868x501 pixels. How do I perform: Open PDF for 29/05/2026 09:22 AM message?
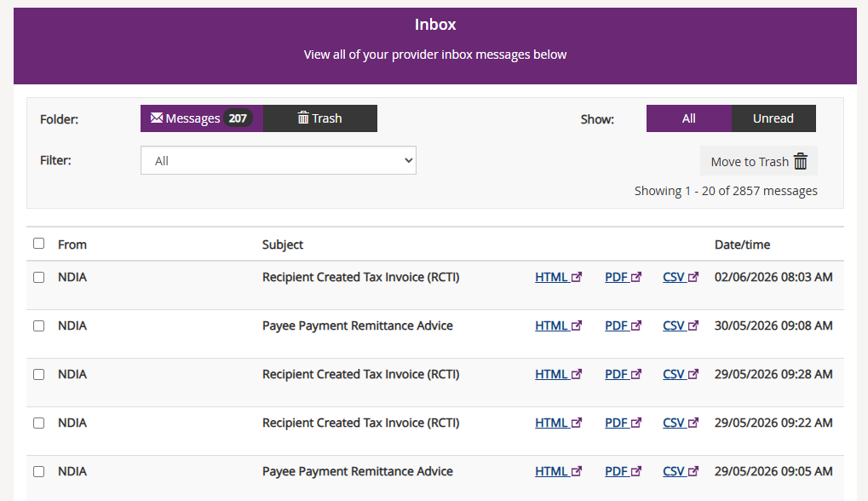click(623, 423)
